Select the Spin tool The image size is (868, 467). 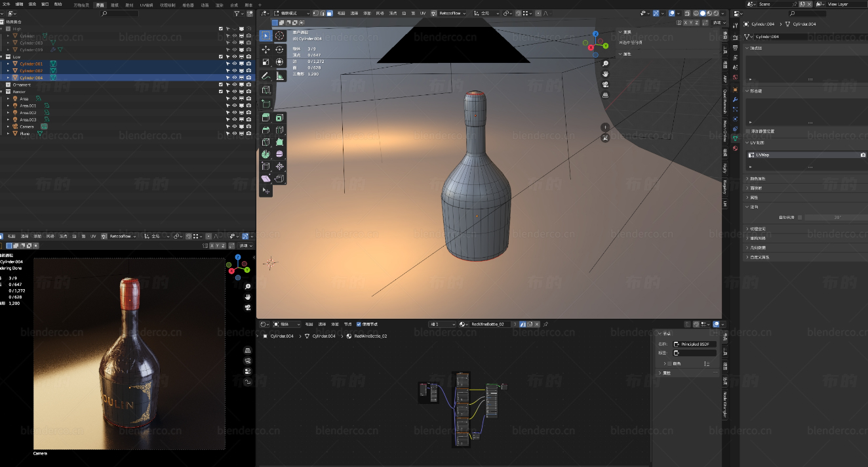(266, 154)
